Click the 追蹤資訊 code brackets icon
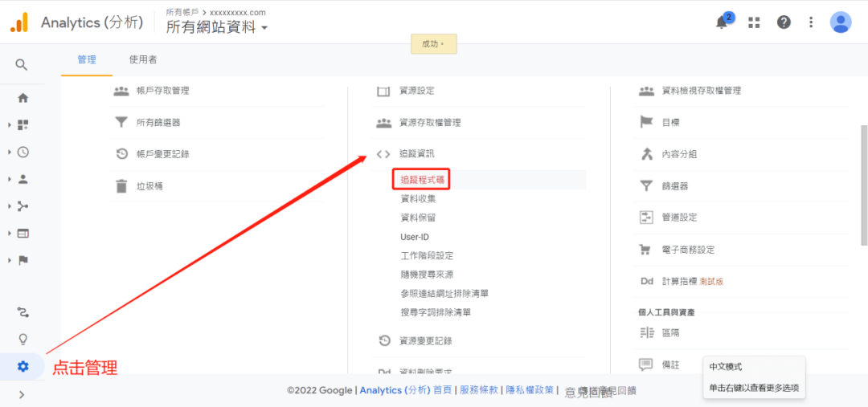This screenshot has height=407, width=868. (x=383, y=154)
